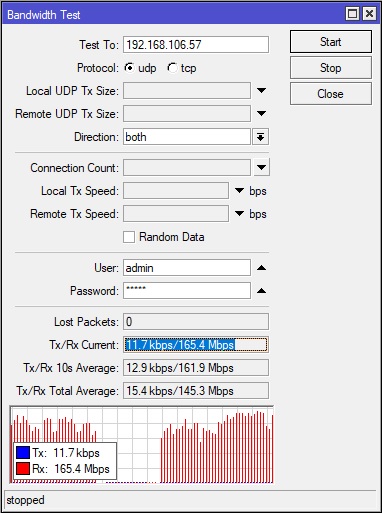The height and width of the screenshot is (513, 382).
Task: Click the Bandwidth Test title bar text
Action: click(x=44, y=15)
